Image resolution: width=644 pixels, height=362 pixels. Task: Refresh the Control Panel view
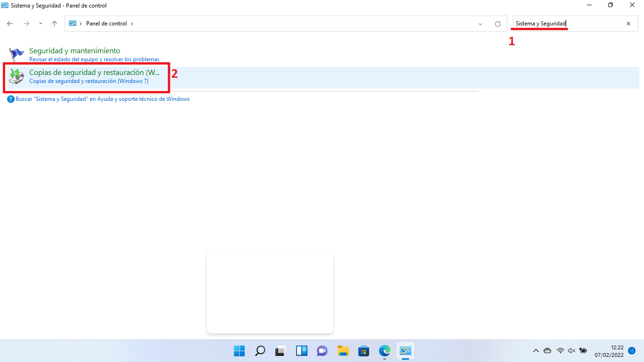pyautogui.click(x=498, y=24)
